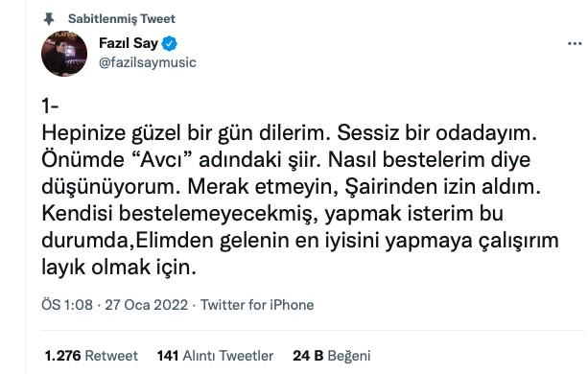Open the 141 Alıntı Tweetler list
The image size is (588, 374).
pyautogui.click(x=215, y=356)
